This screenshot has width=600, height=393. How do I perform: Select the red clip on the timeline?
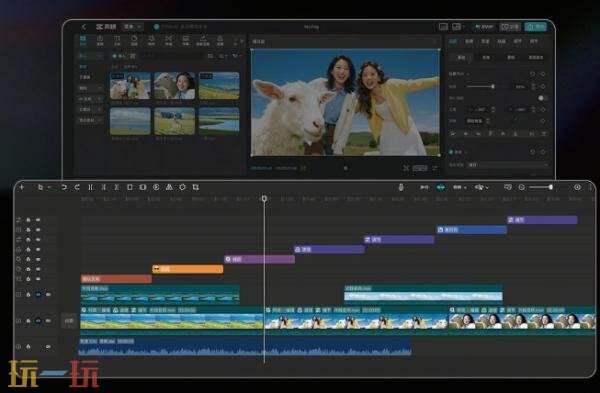coord(116,279)
